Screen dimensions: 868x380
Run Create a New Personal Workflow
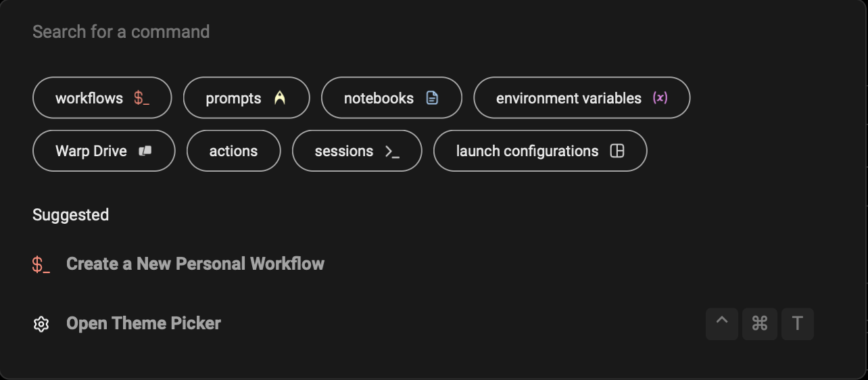[x=195, y=264]
